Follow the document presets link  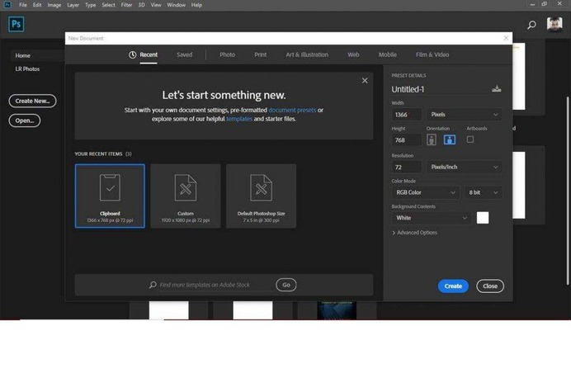pos(292,110)
